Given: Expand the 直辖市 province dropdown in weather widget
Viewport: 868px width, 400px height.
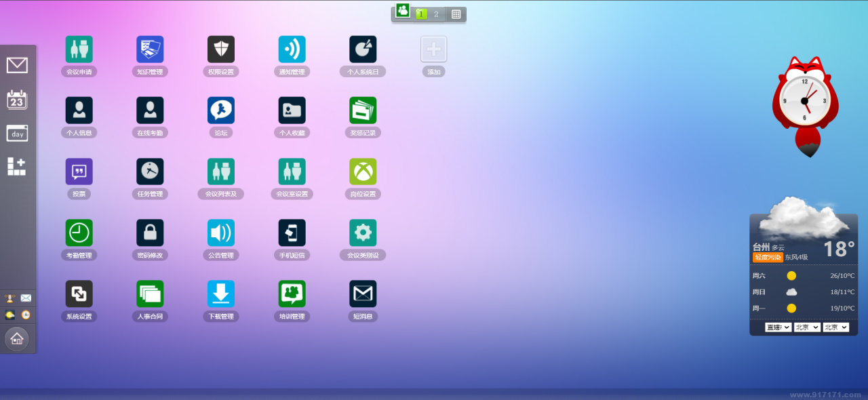Looking at the screenshot, I should point(778,327).
